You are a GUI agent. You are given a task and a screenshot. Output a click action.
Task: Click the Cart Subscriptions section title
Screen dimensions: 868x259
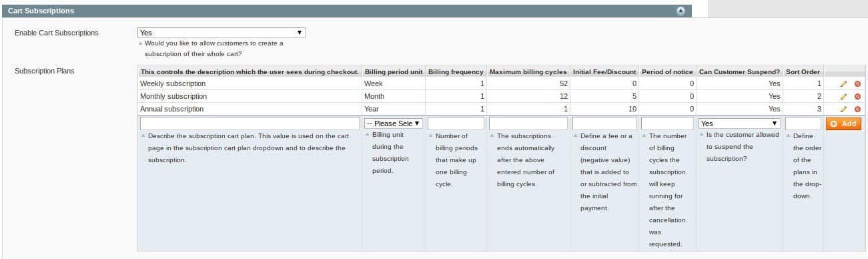click(x=41, y=11)
